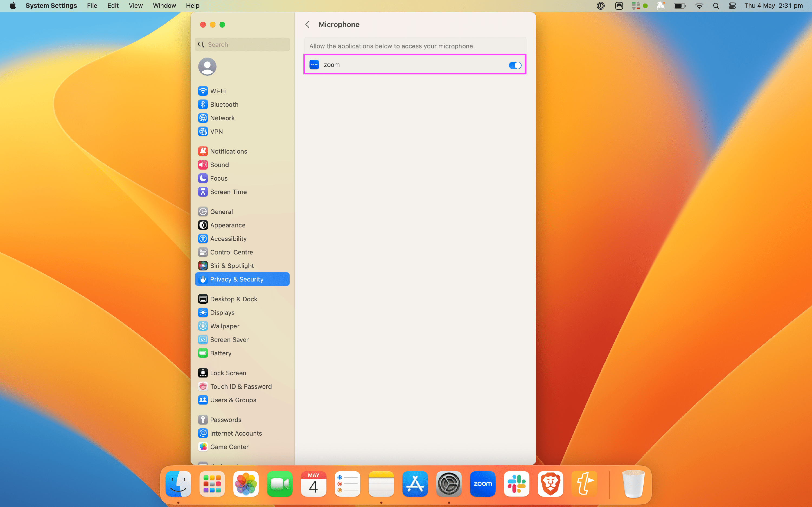812x507 pixels.
Task: Toggle Zoom microphone access switch
Action: click(515, 65)
